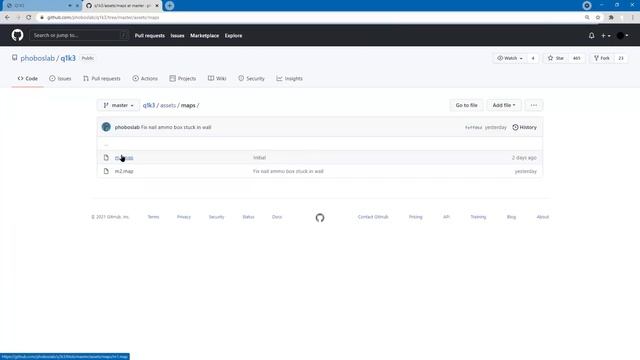
Task: Open latest commit message Fix nail ammo box
Action: coord(176,127)
